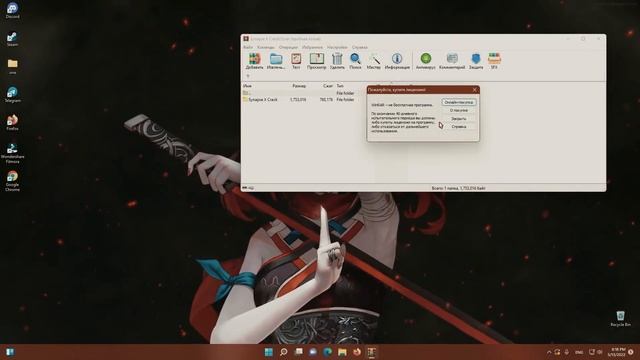Image resolution: width=640 pixels, height=360 pixels.
Task: Show archive Информация (Info) icon
Action: coord(397,61)
